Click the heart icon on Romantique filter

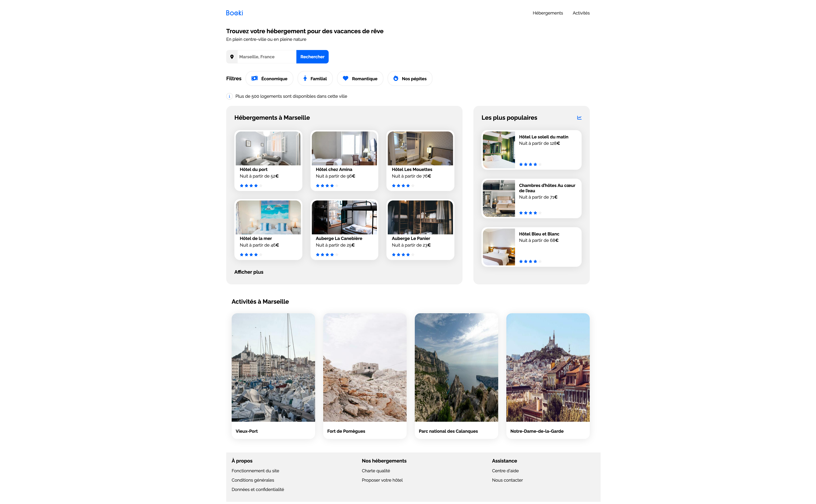tap(345, 78)
